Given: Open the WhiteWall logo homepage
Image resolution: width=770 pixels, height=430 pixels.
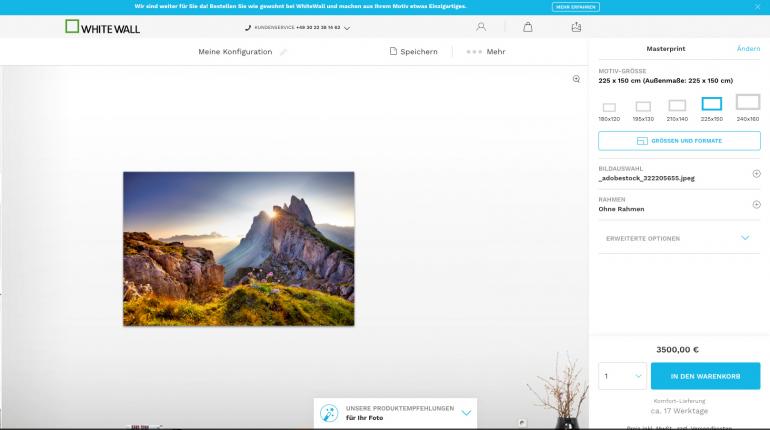Looking at the screenshot, I should tap(103, 27).
